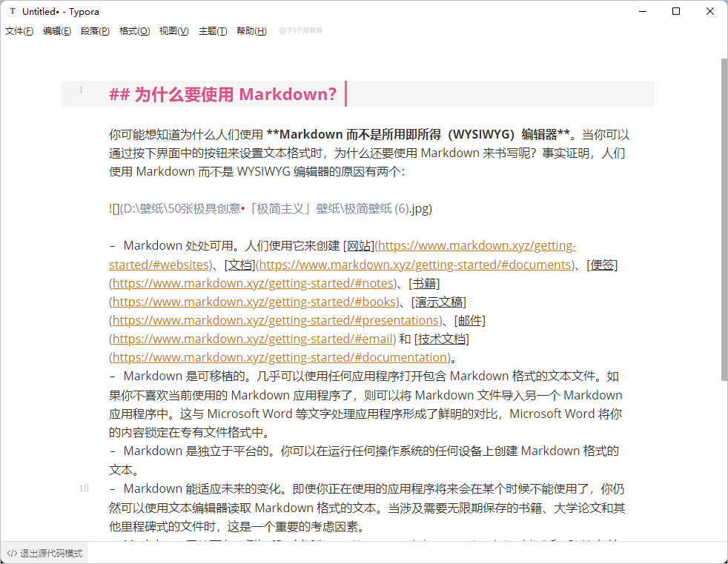The width and height of the screenshot is (728, 564).
Task: Click the link text [网站]
Action: tap(359, 245)
